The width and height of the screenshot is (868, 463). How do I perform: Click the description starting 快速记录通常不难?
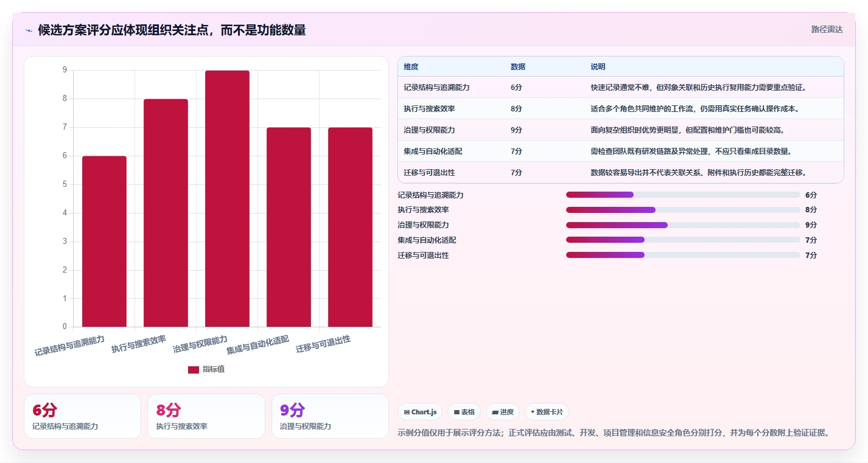pos(699,88)
